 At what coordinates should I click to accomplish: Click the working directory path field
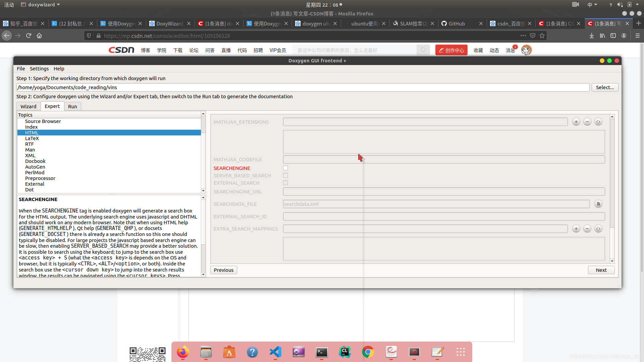pos(303,87)
